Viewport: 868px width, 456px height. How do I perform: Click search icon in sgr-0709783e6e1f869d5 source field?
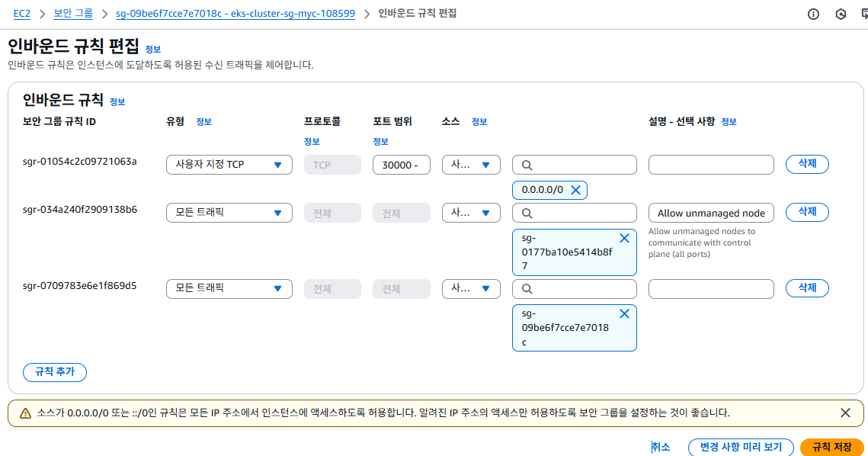click(527, 289)
